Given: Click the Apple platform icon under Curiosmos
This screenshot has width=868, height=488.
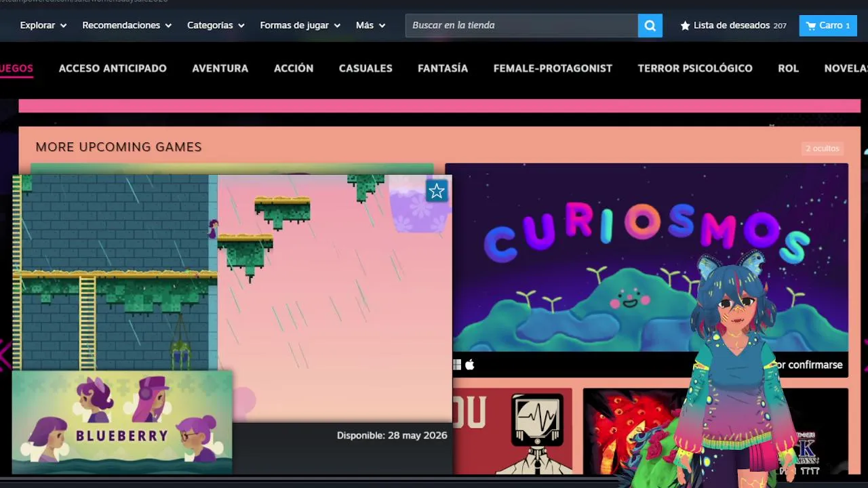Looking at the screenshot, I should 469,365.
